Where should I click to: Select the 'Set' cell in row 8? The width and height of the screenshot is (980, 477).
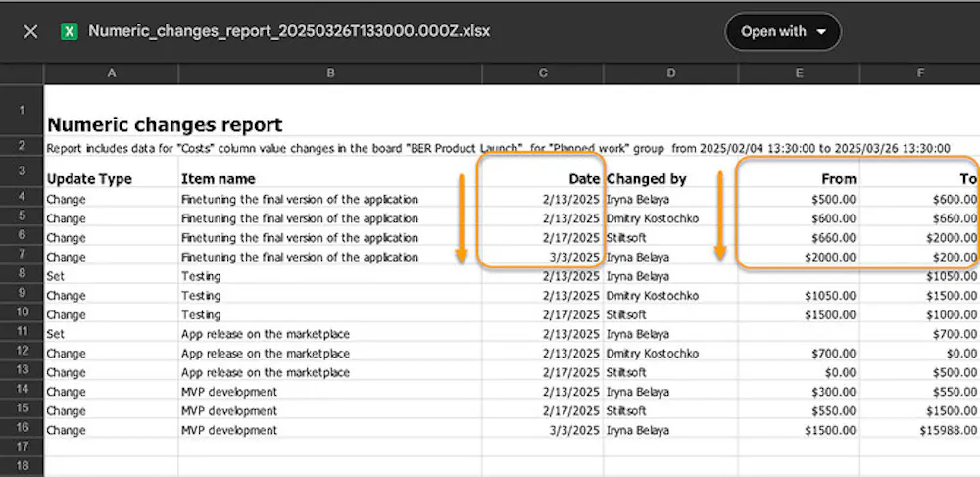coord(55,276)
